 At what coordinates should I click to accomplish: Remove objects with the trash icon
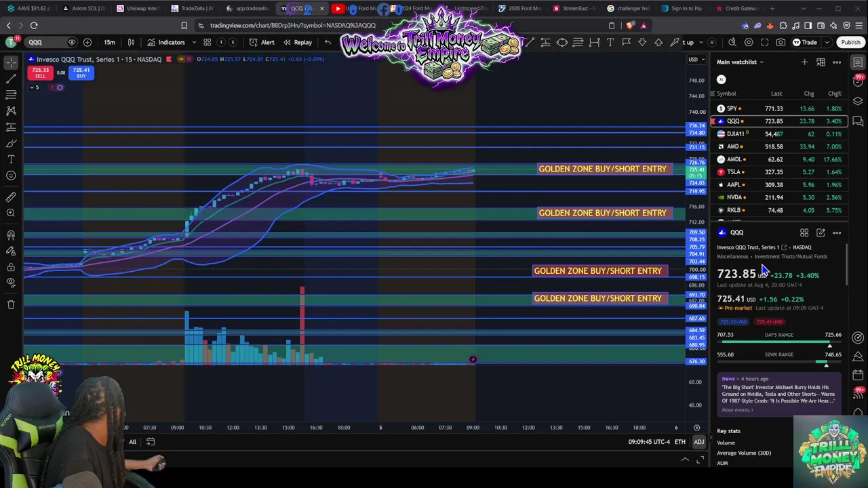[x=11, y=305]
